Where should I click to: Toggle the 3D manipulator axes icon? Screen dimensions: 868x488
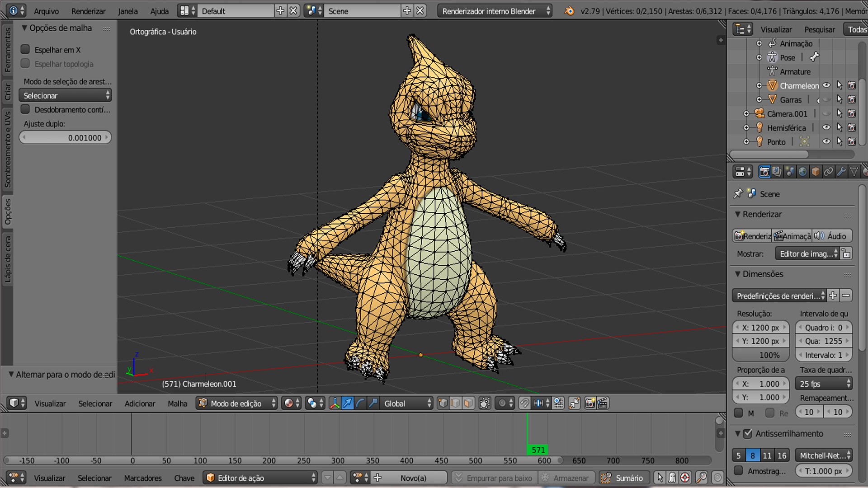pos(335,403)
